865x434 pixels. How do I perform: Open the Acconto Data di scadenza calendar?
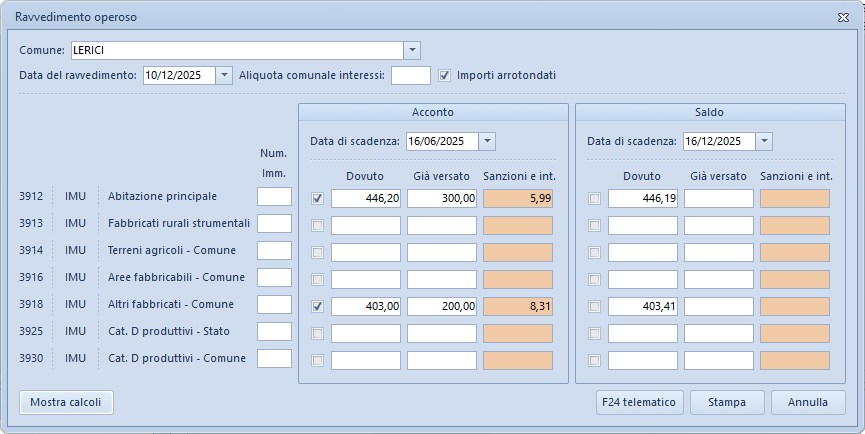pyautogui.click(x=486, y=141)
